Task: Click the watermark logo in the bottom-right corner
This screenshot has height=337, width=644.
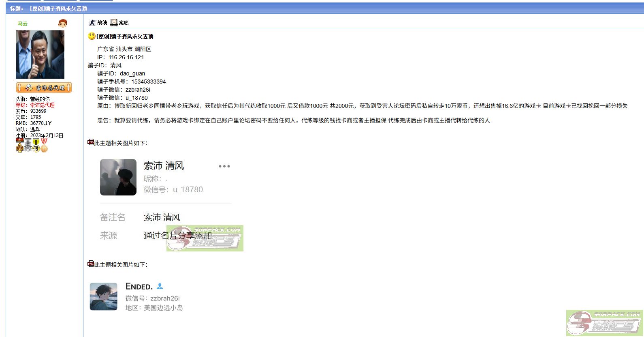Action: pos(604,323)
